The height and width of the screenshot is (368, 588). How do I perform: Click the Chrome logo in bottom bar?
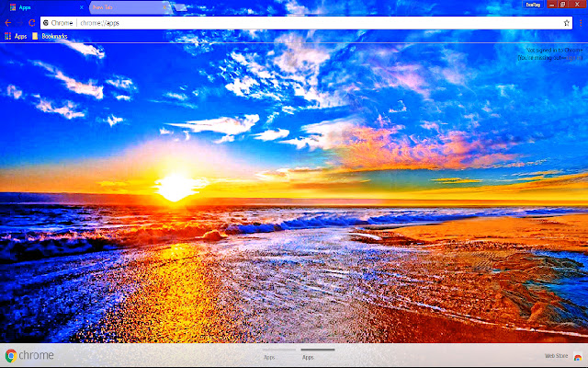coord(29,355)
